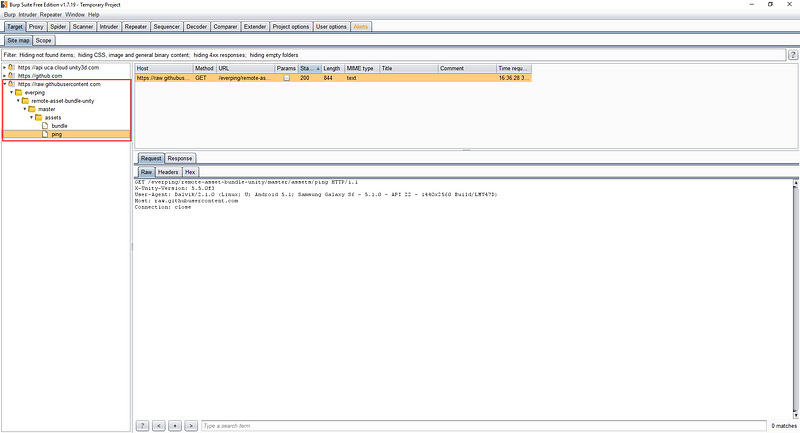Open the Repeater menu in menu bar
The width and height of the screenshot is (800, 433).
(51, 15)
